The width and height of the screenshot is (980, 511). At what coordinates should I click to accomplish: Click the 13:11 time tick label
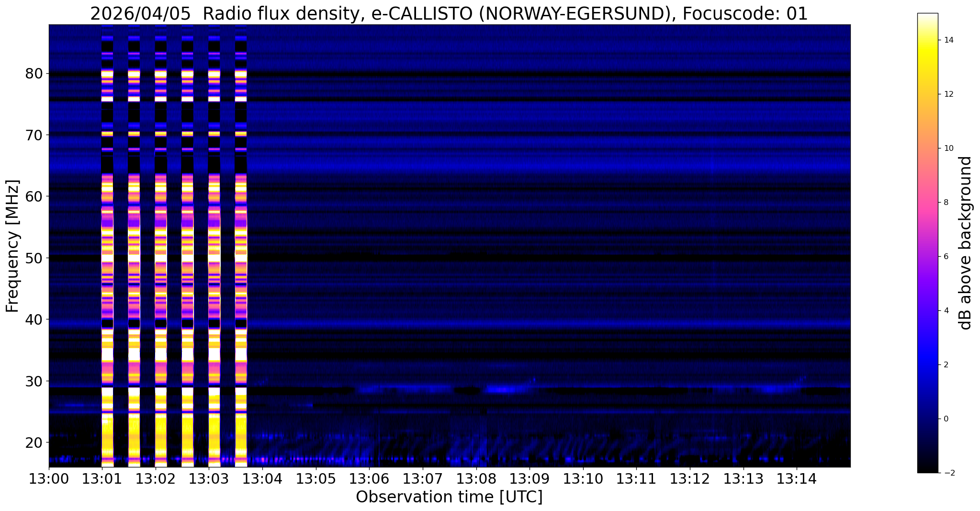pos(637,478)
